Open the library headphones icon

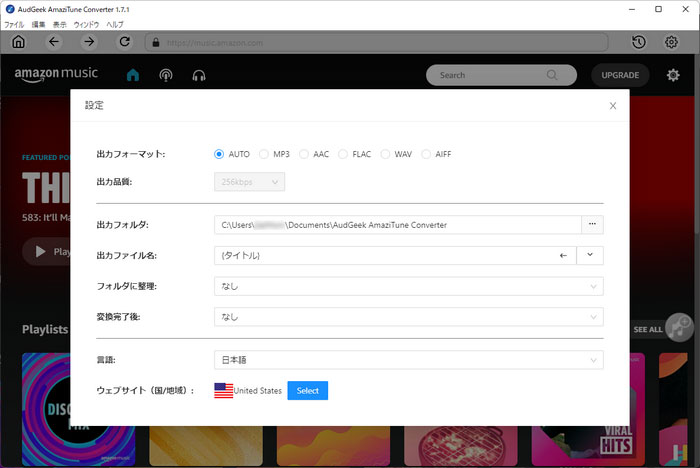(x=199, y=75)
